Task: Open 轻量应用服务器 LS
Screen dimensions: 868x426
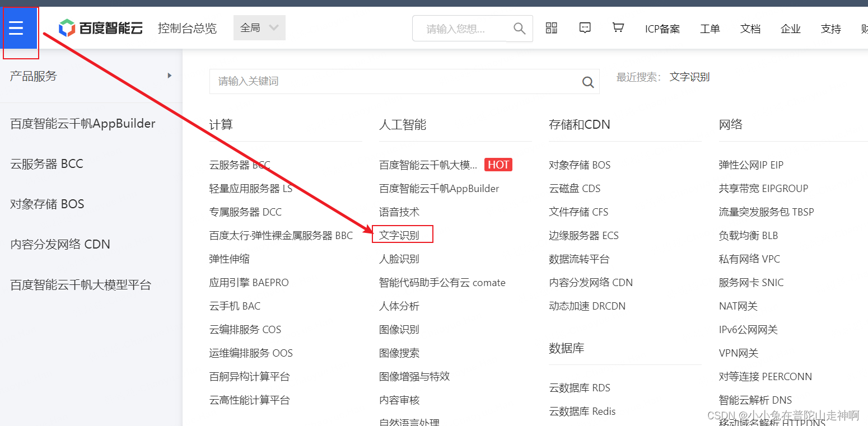Action: (251, 189)
